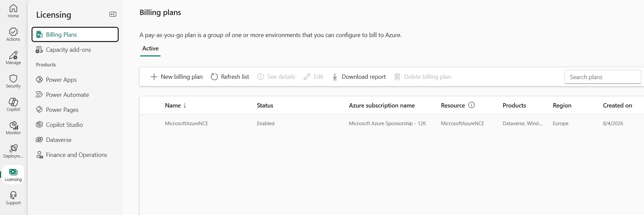The width and height of the screenshot is (644, 215).
Task: Click the Copilot Studio icon
Action: (x=39, y=125)
